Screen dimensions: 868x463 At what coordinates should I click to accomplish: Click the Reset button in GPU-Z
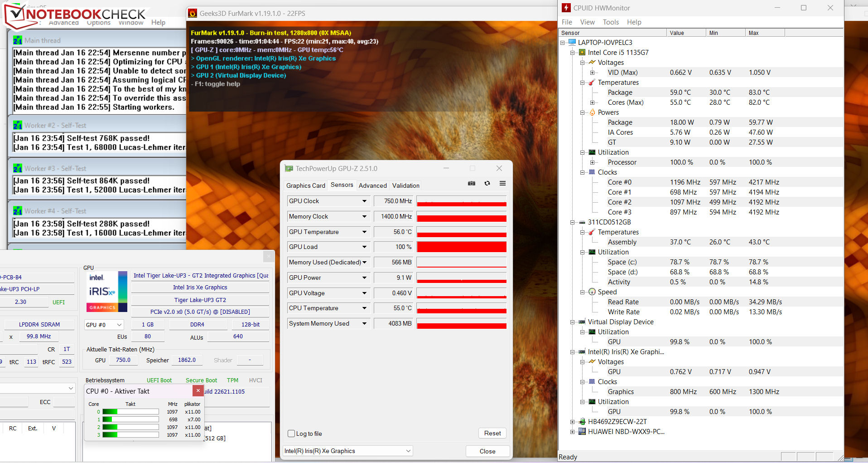[x=492, y=433]
